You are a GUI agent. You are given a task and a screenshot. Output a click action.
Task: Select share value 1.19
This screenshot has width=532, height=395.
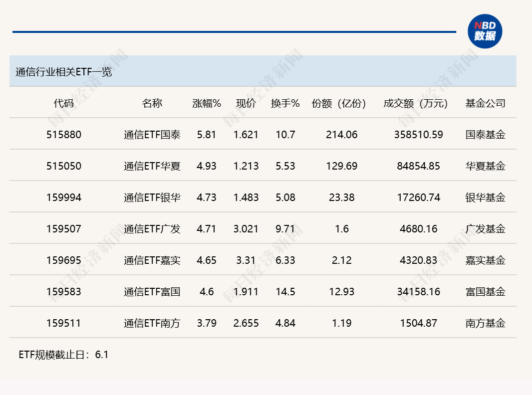coord(342,323)
